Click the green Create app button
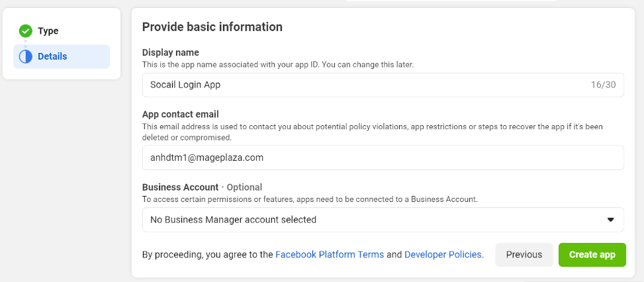644x282 pixels. [x=592, y=254]
